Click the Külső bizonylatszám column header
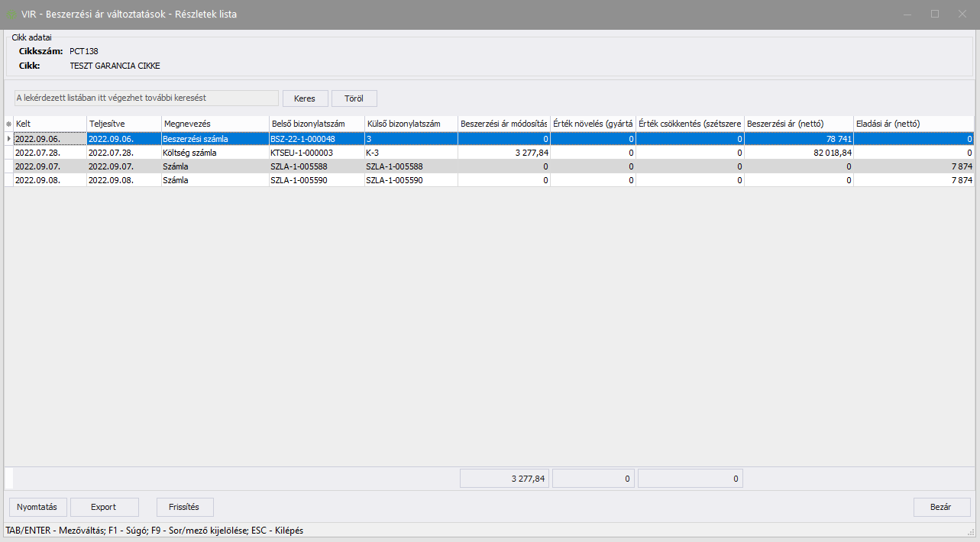Screen dimensions: 980x542 (x=409, y=124)
